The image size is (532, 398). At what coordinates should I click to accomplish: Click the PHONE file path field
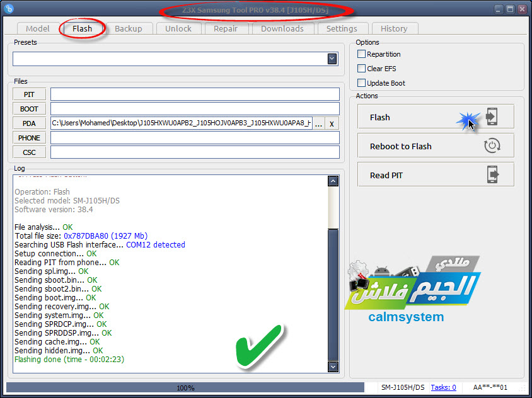tap(195, 138)
